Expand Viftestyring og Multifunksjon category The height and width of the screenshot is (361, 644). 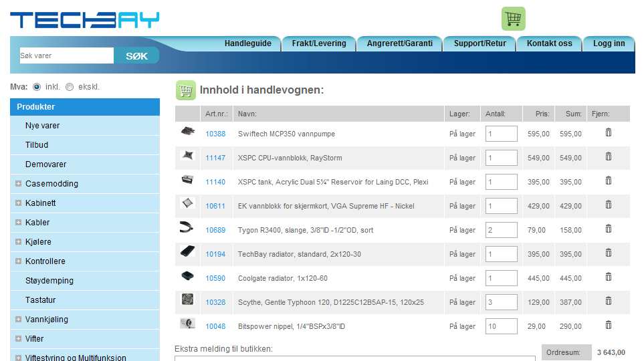[x=18, y=358]
